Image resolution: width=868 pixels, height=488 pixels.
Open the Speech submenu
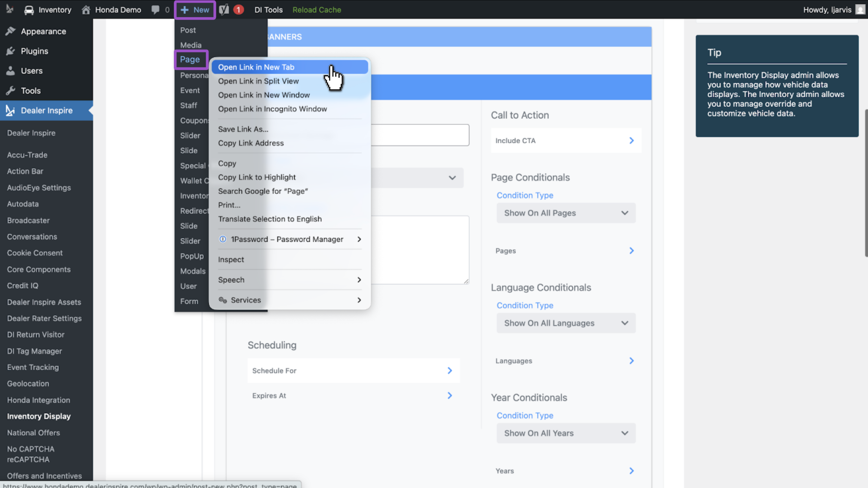(x=290, y=280)
